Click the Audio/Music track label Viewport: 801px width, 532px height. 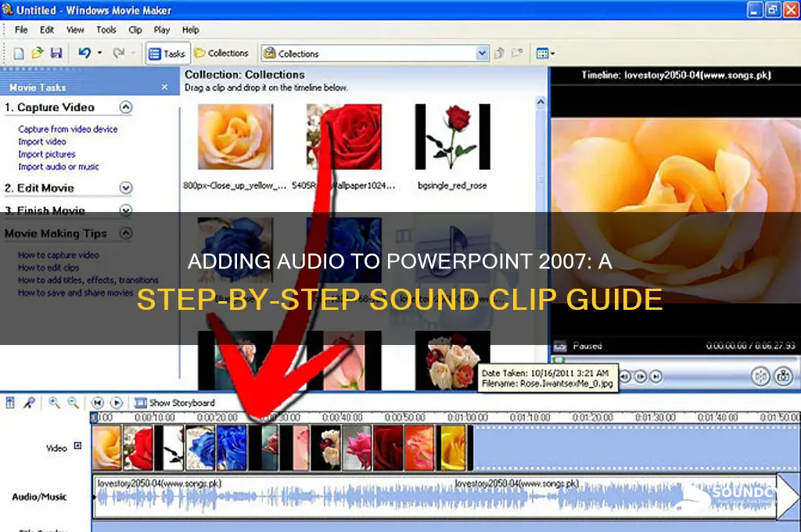39,497
